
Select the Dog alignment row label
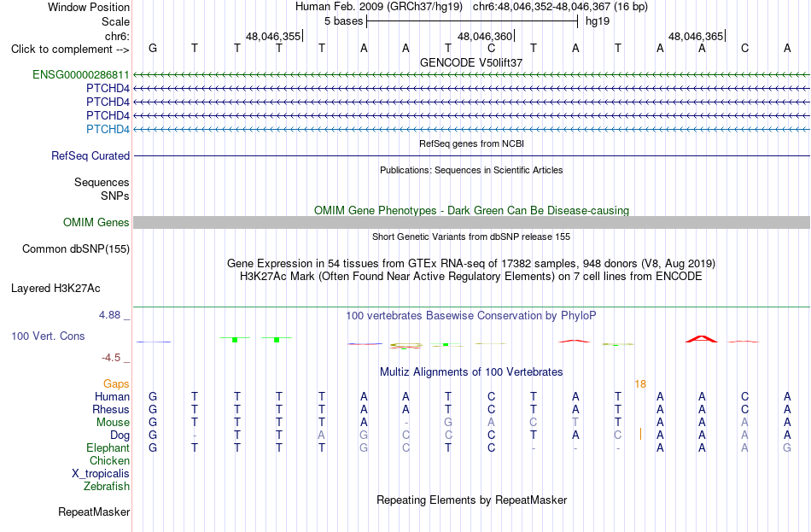coord(120,436)
